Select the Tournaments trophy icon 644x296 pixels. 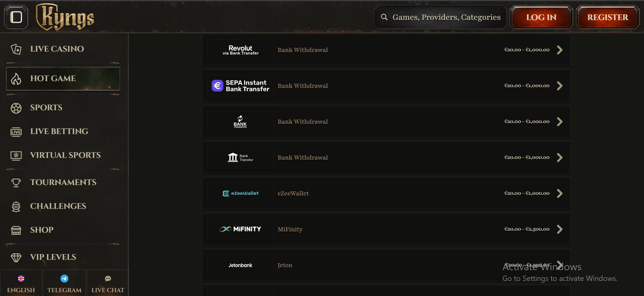point(16,183)
